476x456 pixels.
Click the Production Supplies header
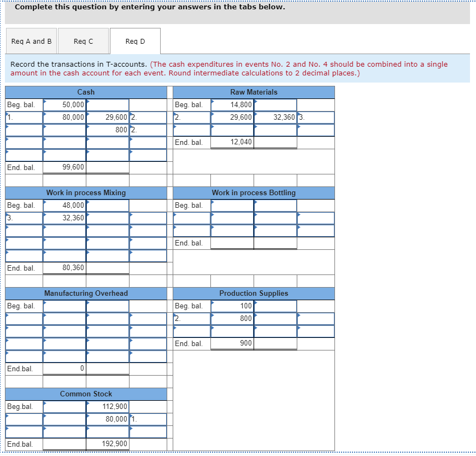tap(254, 293)
